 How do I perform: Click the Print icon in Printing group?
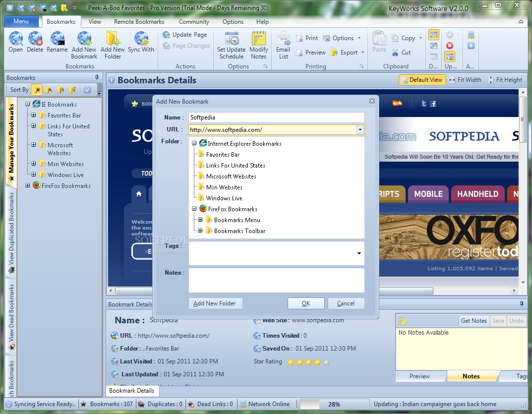(307, 38)
